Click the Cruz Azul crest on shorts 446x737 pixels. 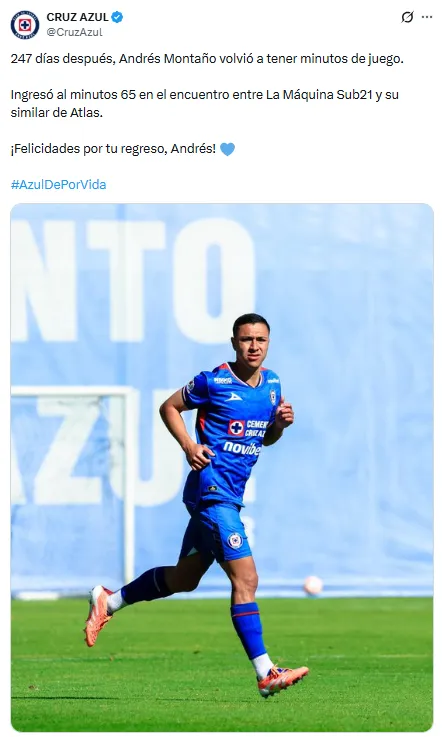pyautogui.click(x=235, y=541)
